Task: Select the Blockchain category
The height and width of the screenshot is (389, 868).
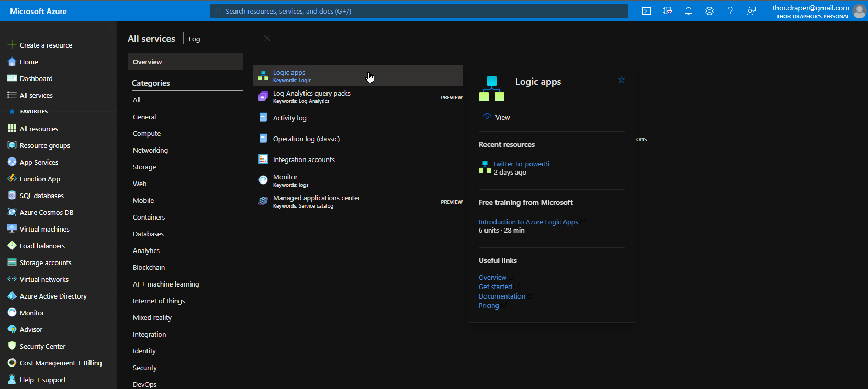Action: tap(149, 267)
